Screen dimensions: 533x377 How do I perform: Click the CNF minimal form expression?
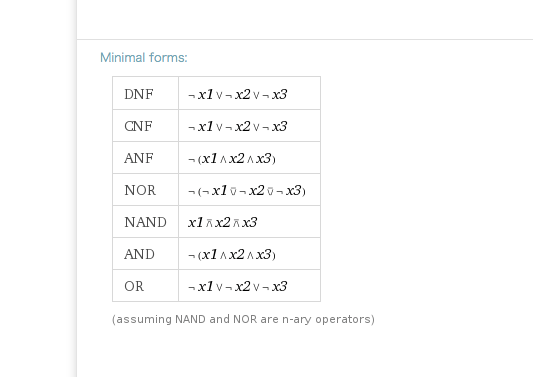click(238, 126)
